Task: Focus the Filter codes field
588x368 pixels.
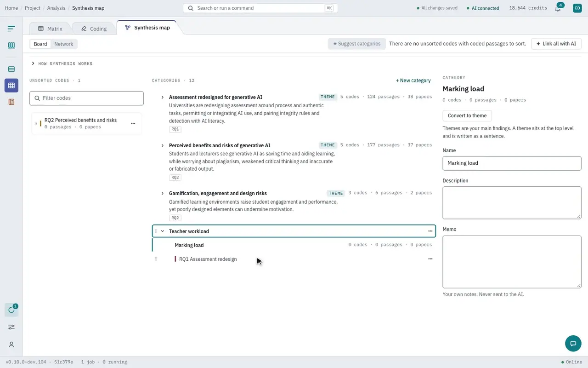Action: (86, 98)
